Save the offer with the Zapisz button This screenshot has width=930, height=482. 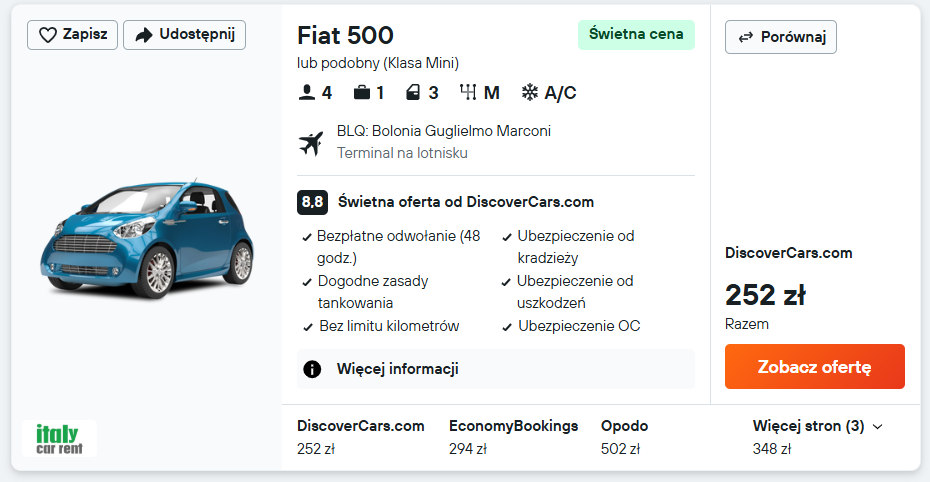(72, 35)
